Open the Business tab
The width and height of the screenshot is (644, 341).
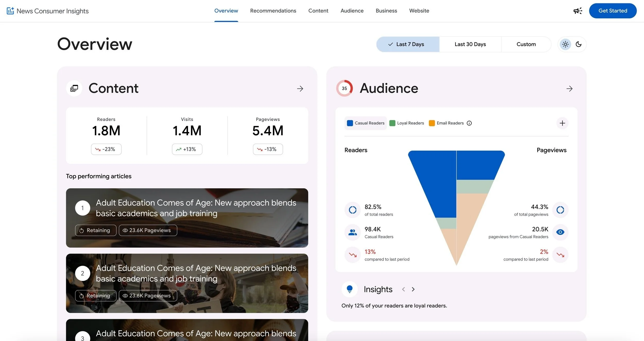click(386, 11)
